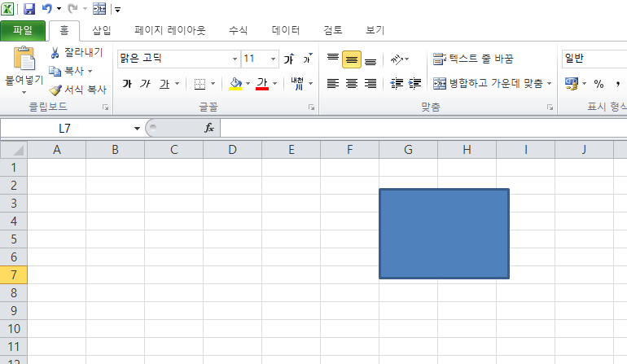This screenshot has width=627, height=364.
Task: Click the font size 11 field
Action: [x=256, y=59]
